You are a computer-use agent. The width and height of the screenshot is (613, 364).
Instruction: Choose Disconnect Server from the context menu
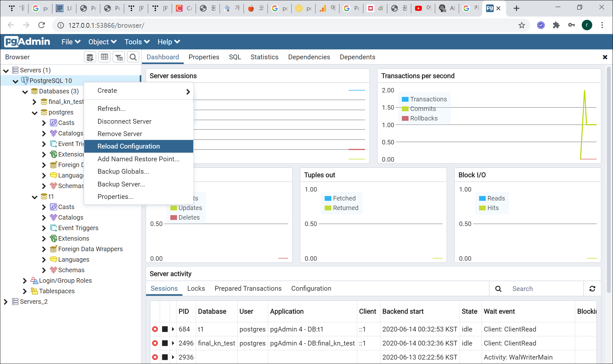pyautogui.click(x=139, y=121)
